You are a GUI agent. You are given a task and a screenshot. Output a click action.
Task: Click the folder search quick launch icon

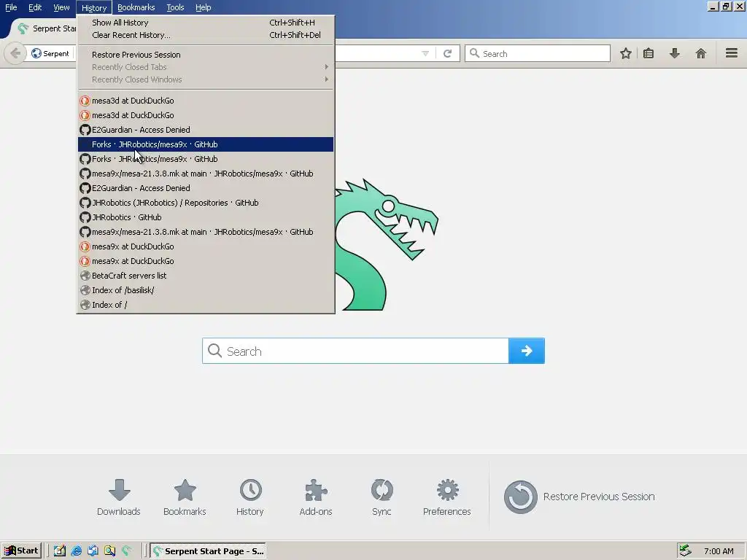pos(109,551)
